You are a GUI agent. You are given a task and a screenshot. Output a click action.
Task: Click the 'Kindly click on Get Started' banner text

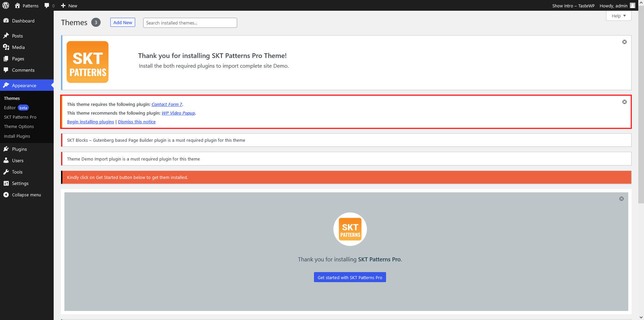coord(127,177)
